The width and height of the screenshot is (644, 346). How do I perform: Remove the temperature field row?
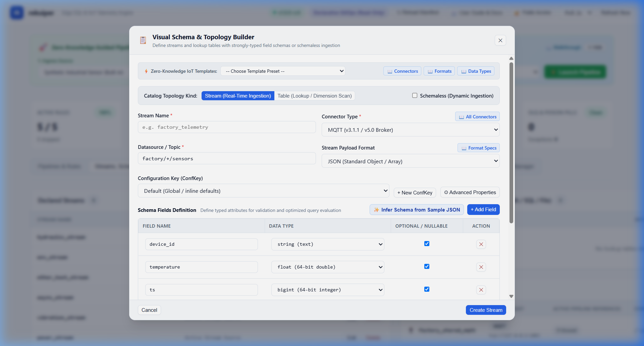[x=481, y=267]
